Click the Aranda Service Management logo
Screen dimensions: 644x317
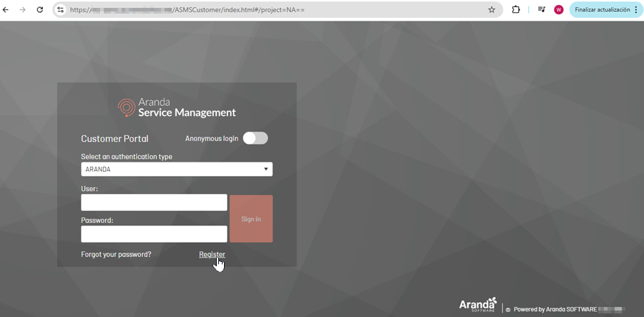tap(177, 107)
